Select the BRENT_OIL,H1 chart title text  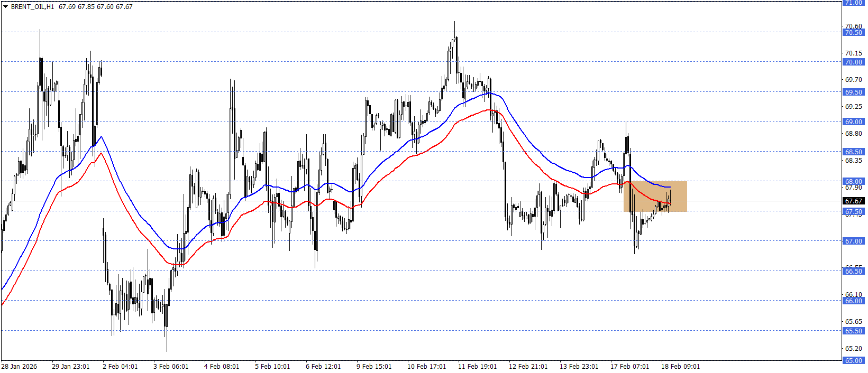point(32,7)
